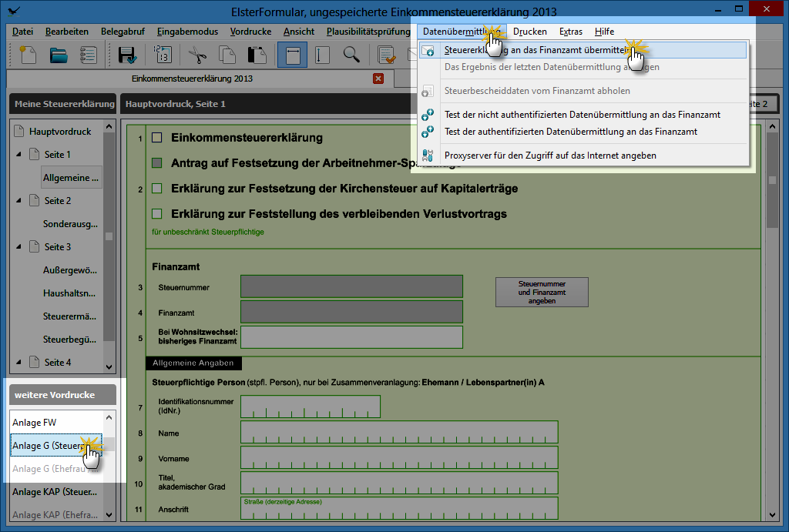Click the Vorname input field
789x532 pixels.
(x=400, y=457)
